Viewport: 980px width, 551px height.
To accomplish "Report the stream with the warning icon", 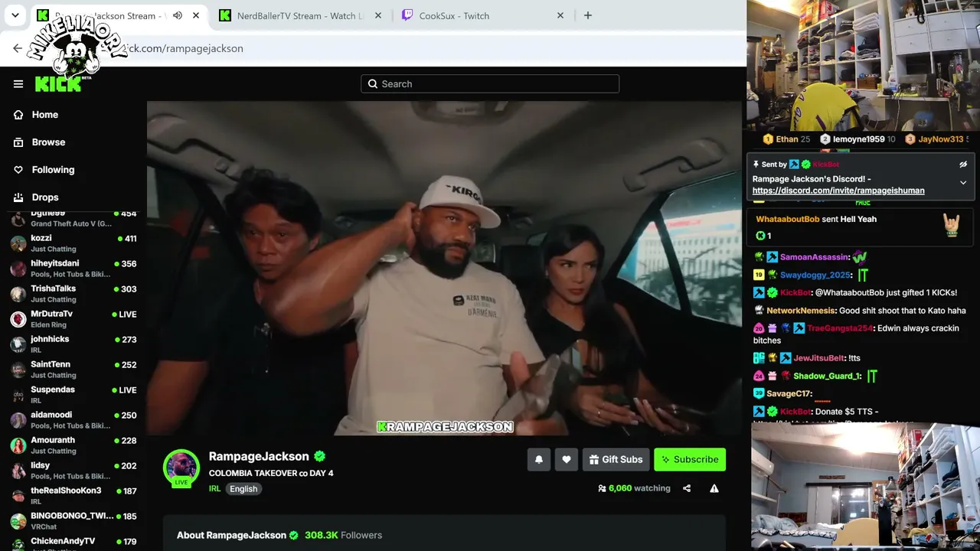I will click(714, 488).
